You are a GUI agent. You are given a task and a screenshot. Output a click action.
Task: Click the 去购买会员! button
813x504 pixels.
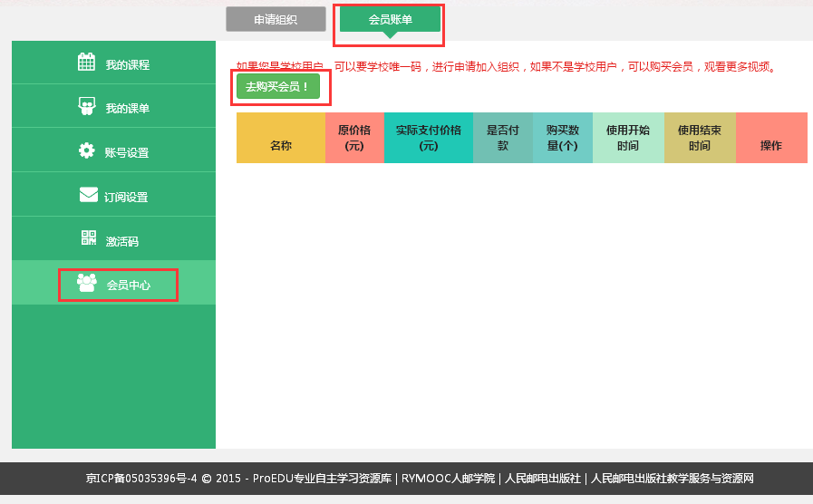pos(278,86)
